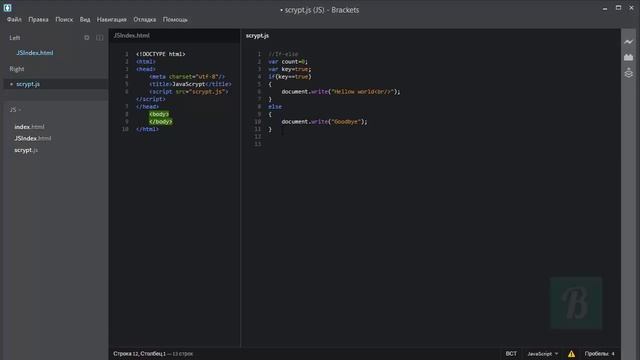Image resolution: width=640 pixels, height=360 pixels.
Task: Expand the JS project folder dropdown
Action: (x=15, y=110)
